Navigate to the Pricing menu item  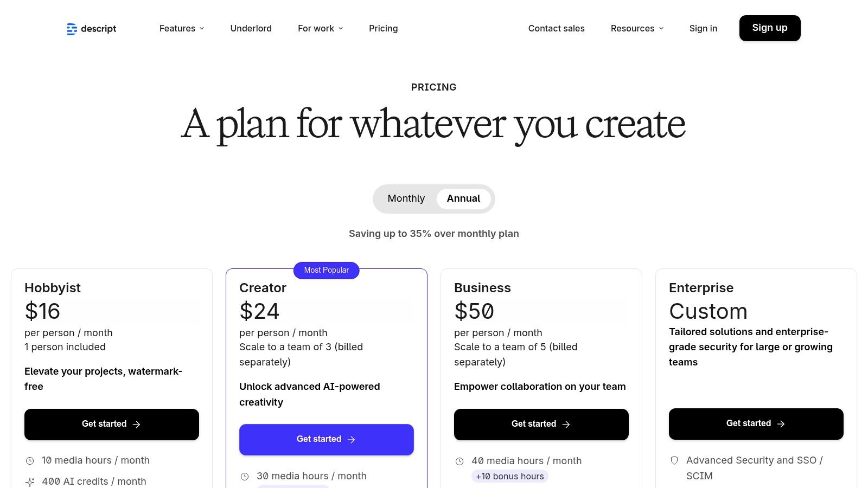click(x=383, y=28)
